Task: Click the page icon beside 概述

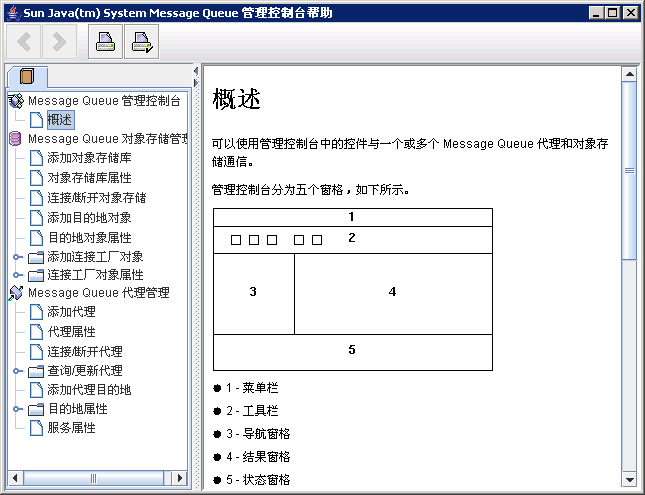Action: pyautogui.click(x=36, y=120)
